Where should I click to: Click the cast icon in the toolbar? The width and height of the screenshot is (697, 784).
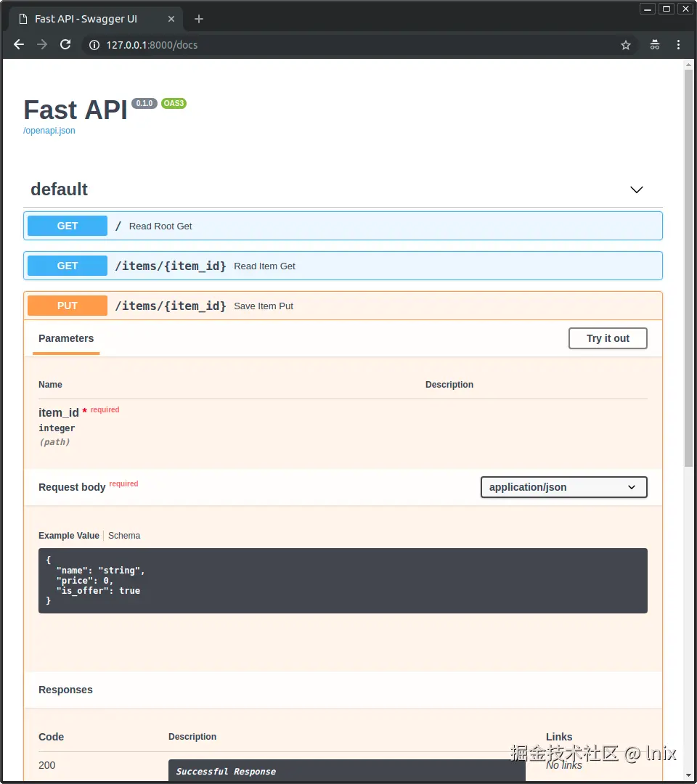654,44
